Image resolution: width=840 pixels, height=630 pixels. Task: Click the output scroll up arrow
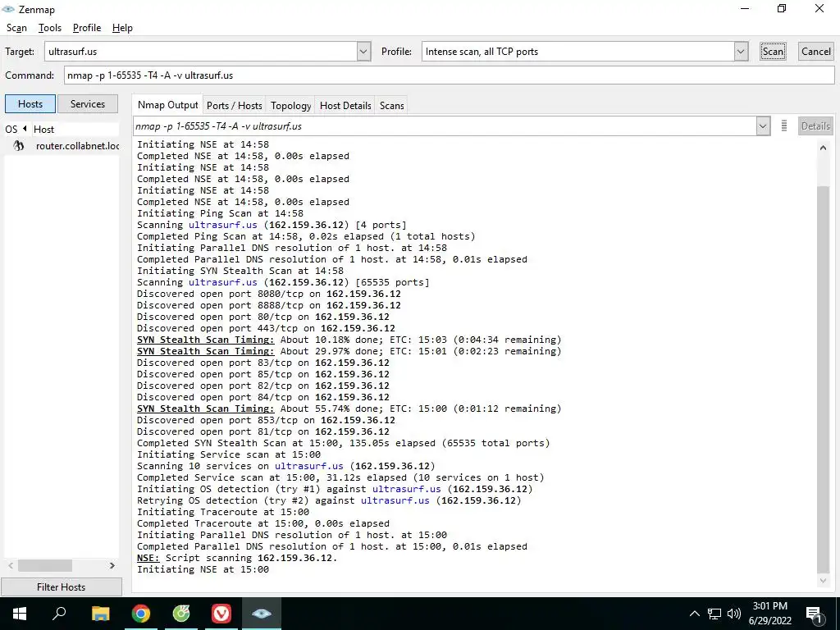tap(823, 148)
